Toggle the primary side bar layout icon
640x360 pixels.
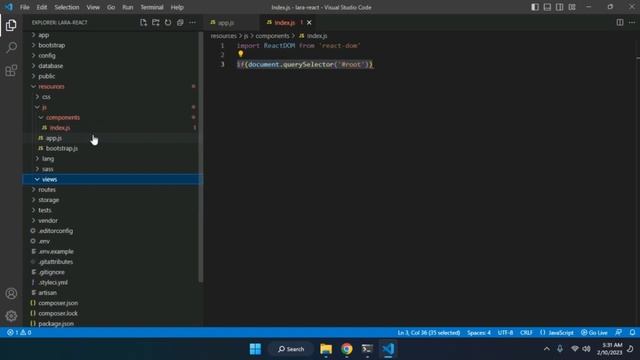(535, 7)
